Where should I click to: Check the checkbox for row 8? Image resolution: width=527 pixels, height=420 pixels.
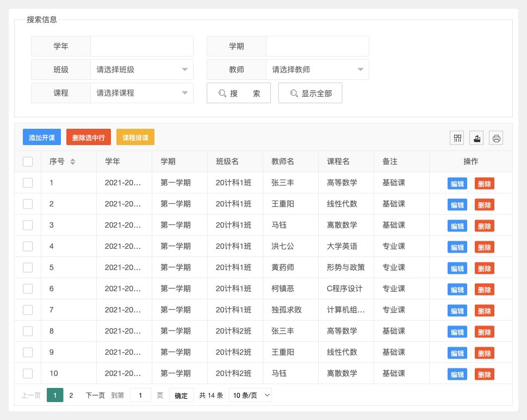tap(28, 331)
